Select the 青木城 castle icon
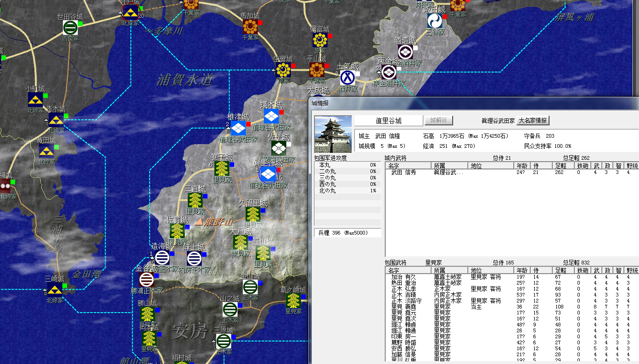The width and height of the screenshot is (639, 364). point(56,120)
